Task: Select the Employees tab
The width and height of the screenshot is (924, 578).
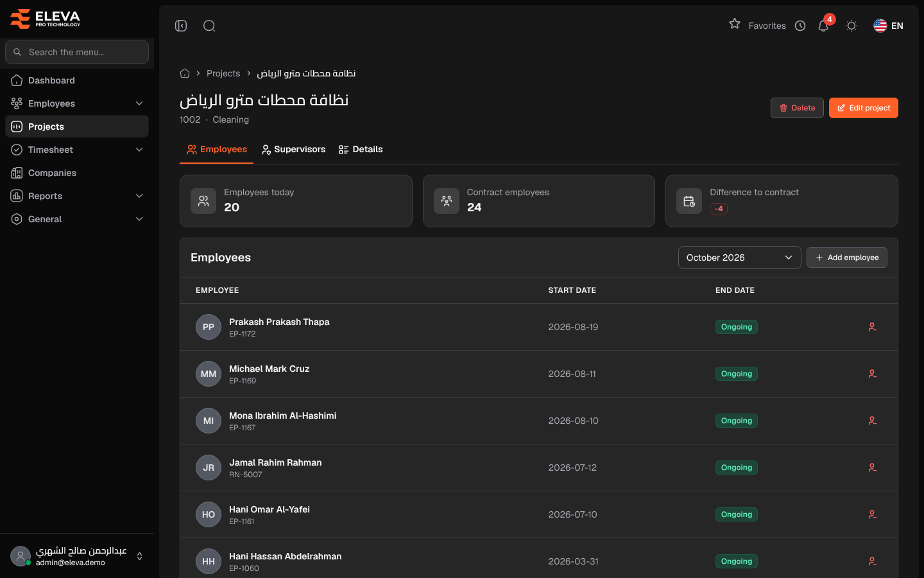Action: tap(217, 150)
